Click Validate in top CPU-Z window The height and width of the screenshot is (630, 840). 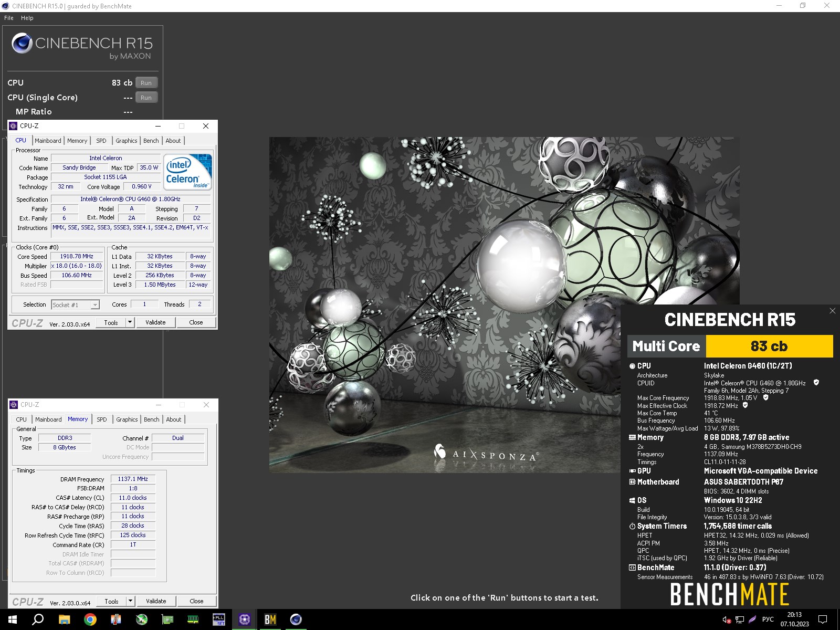[155, 322]
